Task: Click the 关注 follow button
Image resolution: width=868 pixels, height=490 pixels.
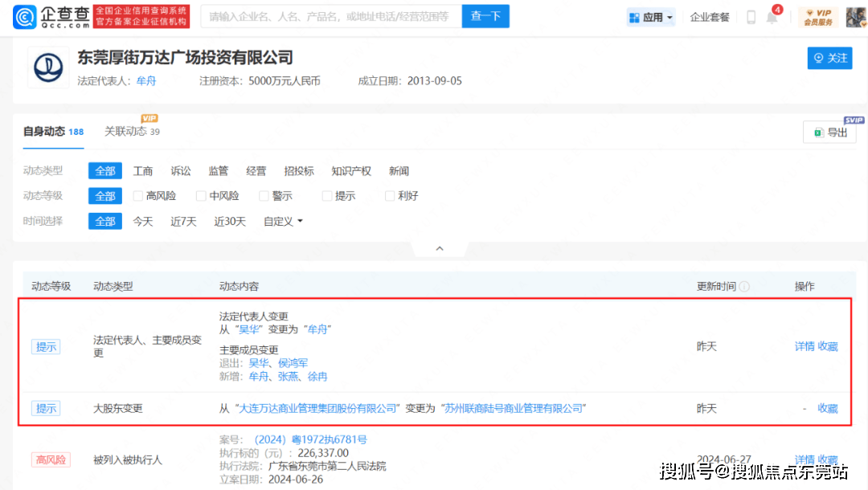Action: point(829,58)
